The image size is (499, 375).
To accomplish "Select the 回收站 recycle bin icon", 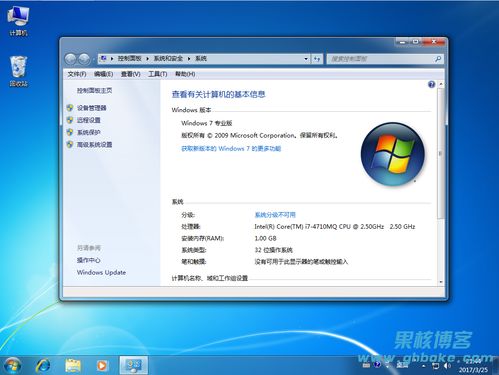I will point(18,71).
